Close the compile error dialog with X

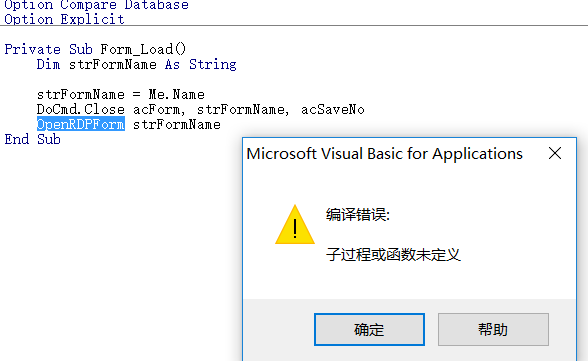coord(555,153)
